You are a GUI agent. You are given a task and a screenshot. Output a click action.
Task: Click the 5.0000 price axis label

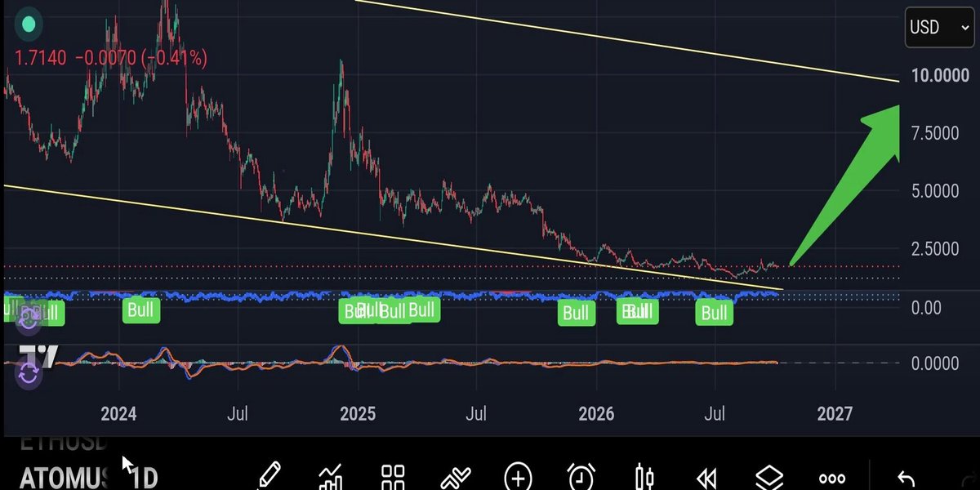point(937,191)
